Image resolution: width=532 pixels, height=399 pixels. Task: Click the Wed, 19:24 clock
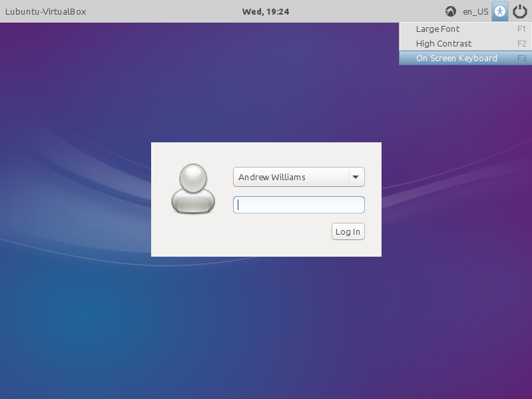tap(265, 11)
